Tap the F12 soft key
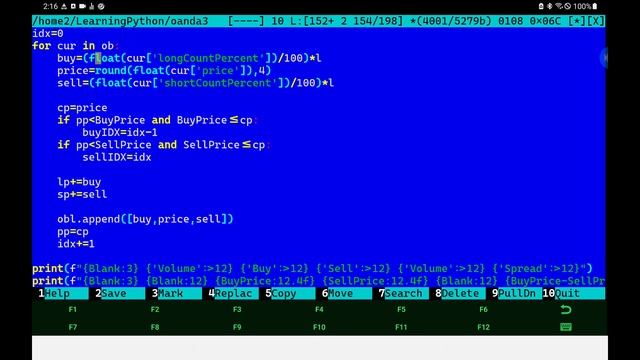The width and height of the screenshot is (640, 360). [483, 327]
